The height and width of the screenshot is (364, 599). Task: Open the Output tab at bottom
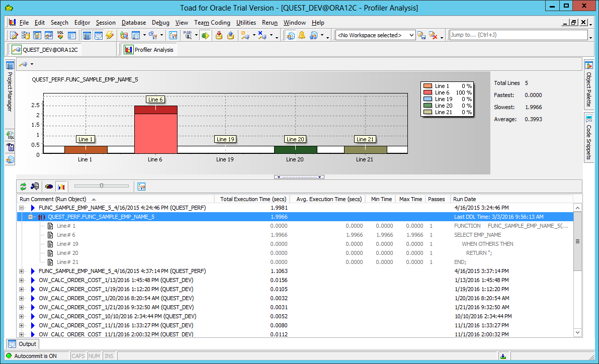coord(23,344)
